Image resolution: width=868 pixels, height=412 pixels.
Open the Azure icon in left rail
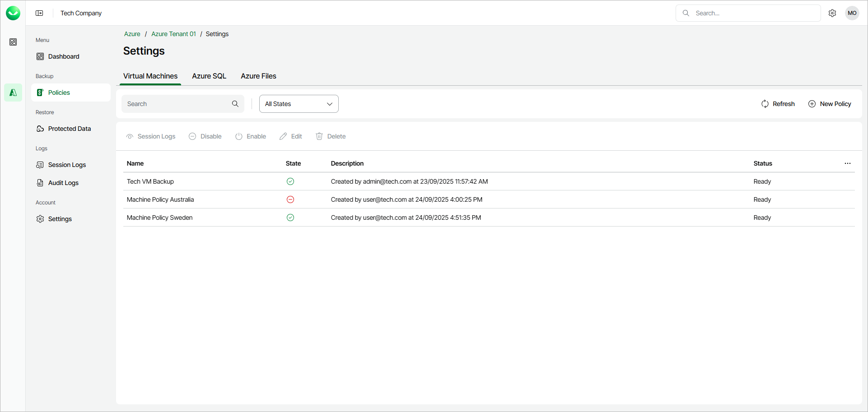tap(13, 93)
